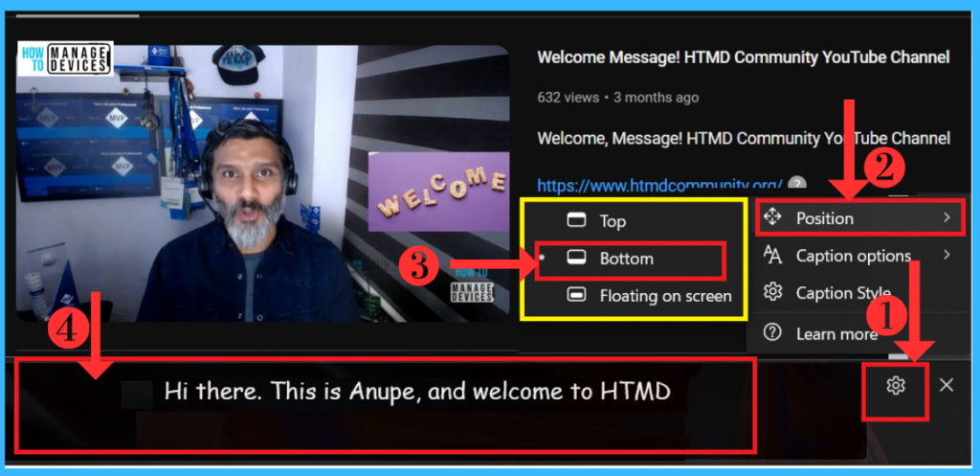Open Caption Style settings
The height and width of the screenshot is (476, 980).
click(x=859, y=292)
